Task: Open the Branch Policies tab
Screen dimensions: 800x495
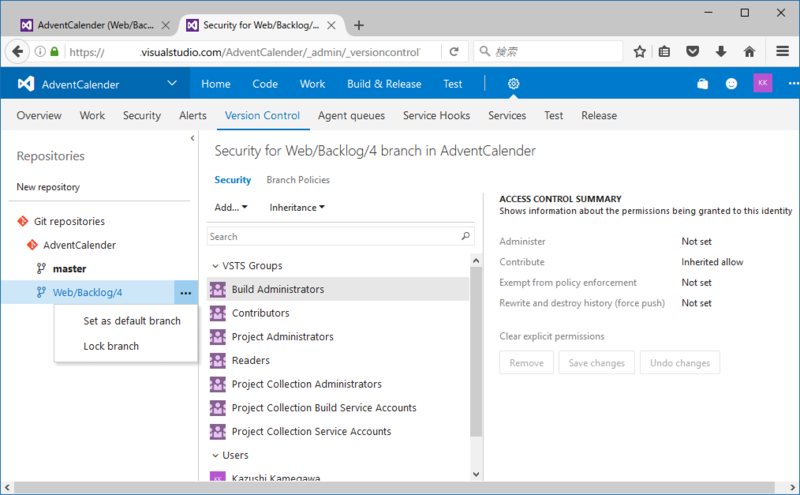Action: (298, 180)
